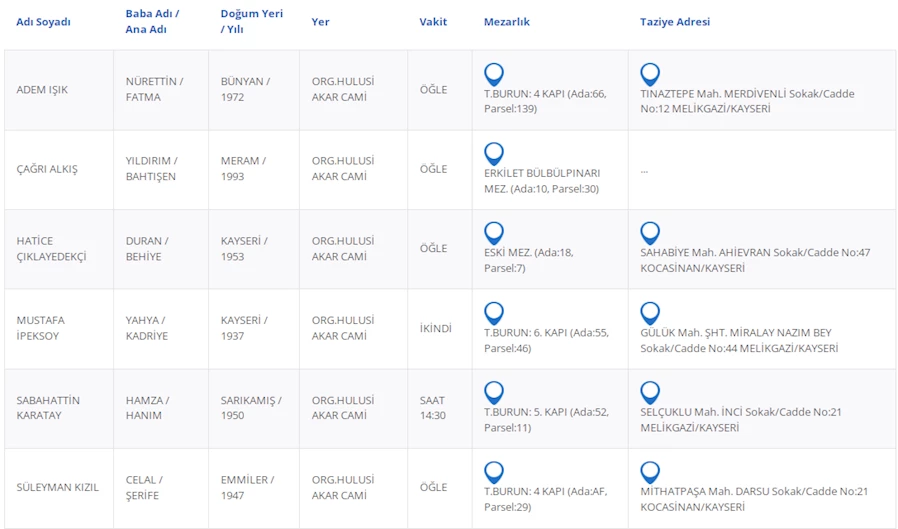The image size is (898, 529).
Task: Click the Baba Adı / Ana Adı header
Action: (x=152, y=22)
